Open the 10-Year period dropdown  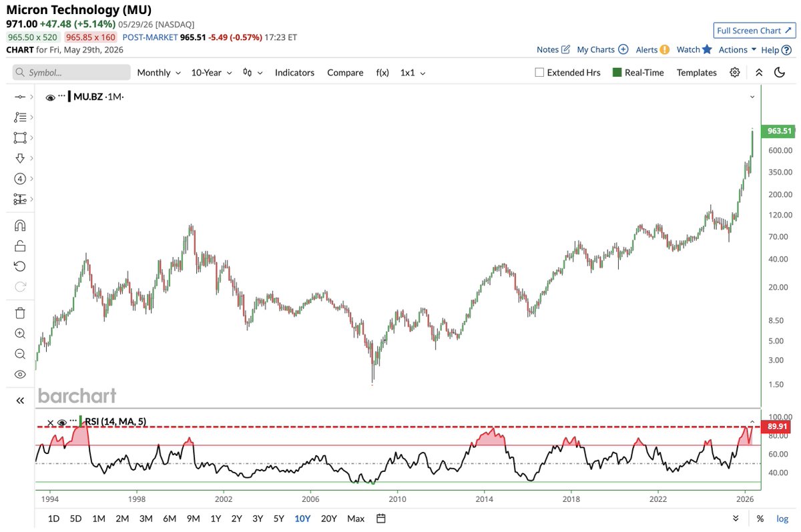click(212, 73)
